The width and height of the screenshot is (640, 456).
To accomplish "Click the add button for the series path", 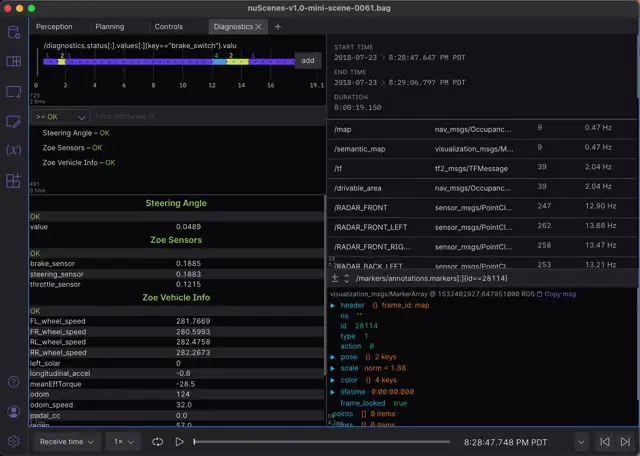I will click(307, 60).
